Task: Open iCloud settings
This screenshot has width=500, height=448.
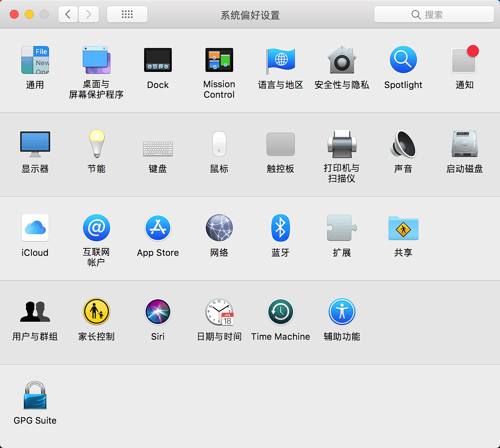Action: [x=35, y=228]
